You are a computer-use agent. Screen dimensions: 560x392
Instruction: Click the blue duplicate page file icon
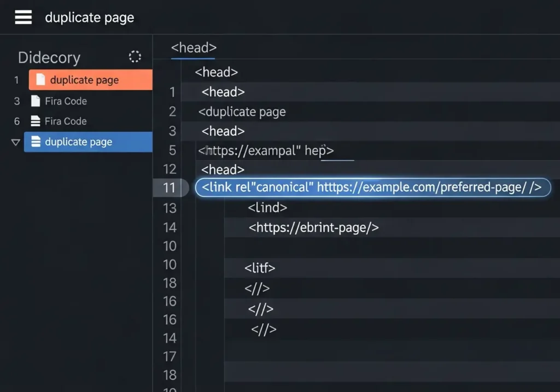[36, 142]
